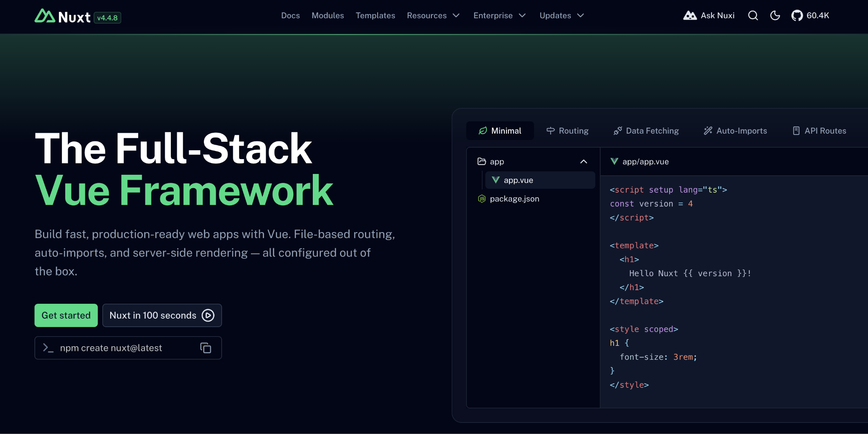The image size is (868, 434).
Task: Open the Templates navigation link
Action: coord(376,16)
